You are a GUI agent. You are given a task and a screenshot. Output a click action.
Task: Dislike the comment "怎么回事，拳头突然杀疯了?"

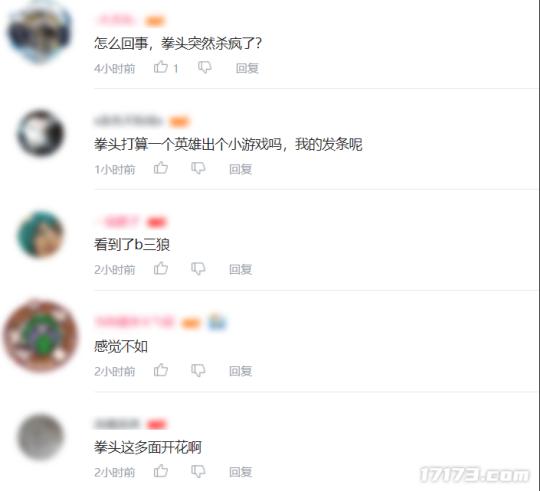[205, 67]
